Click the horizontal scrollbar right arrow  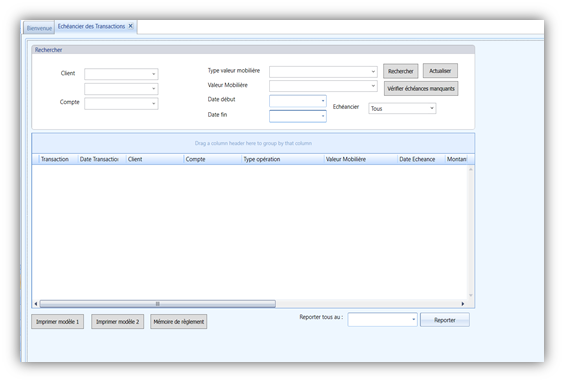463,304
